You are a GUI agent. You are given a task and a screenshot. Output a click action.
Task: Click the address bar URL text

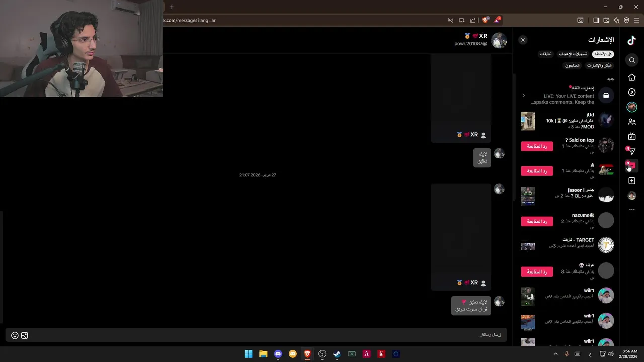[190, 20]
